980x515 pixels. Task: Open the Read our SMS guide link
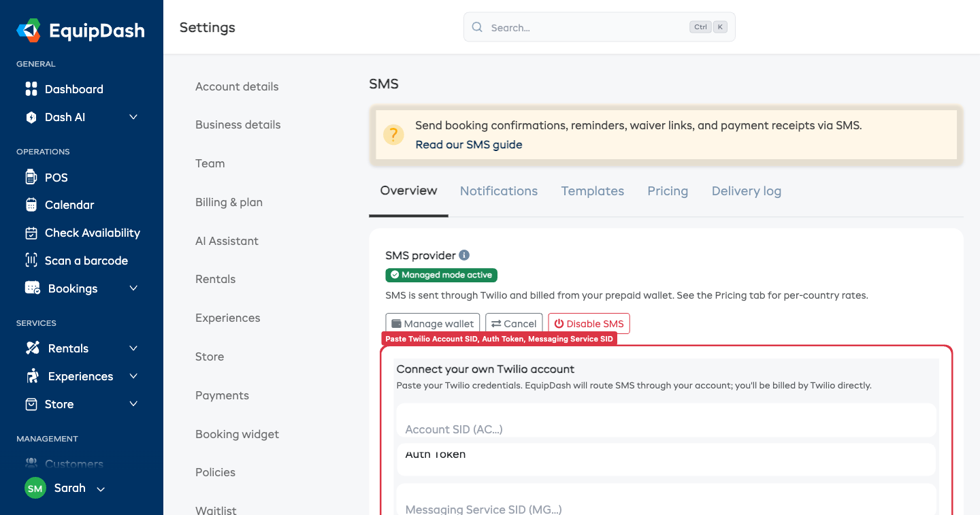(x=469, y=144)
